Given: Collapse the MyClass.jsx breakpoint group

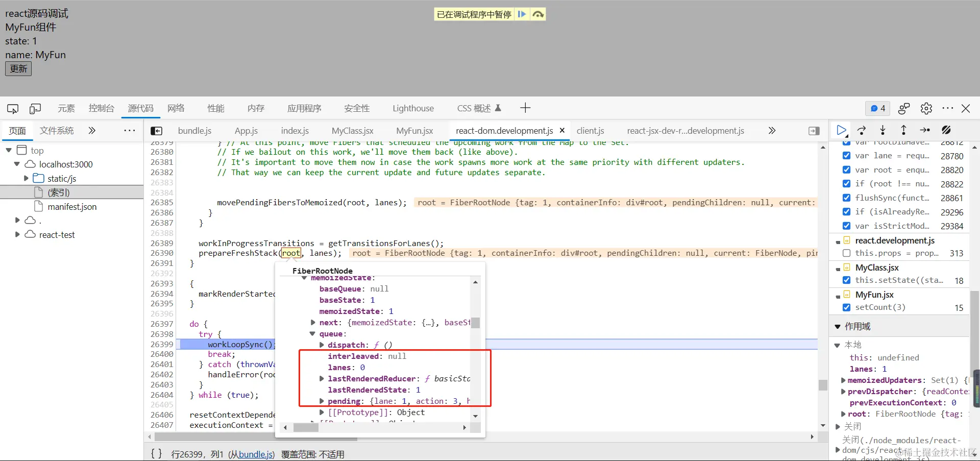Looking at the screenshot, I should point(838,269).
